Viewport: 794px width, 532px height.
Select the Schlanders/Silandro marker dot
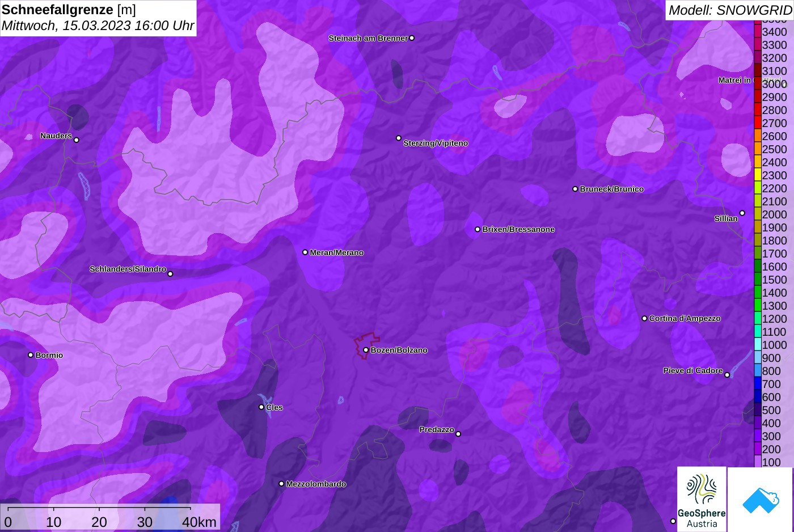(170, 274)
